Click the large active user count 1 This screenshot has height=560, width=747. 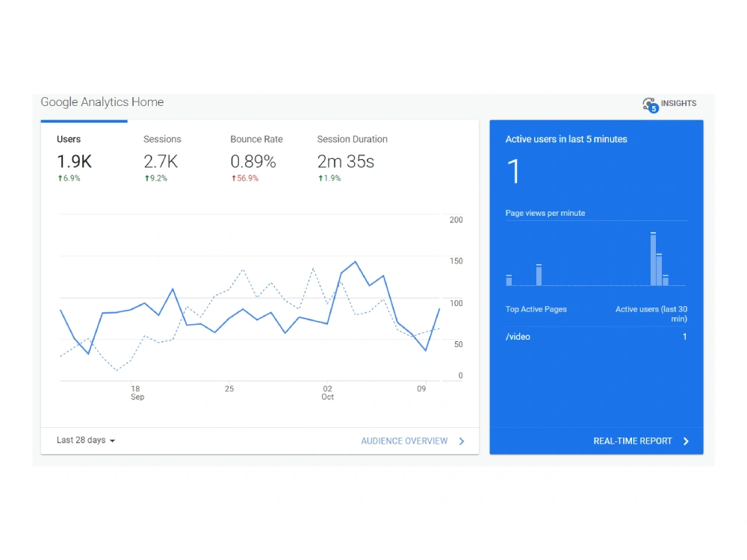click(514, 172)
